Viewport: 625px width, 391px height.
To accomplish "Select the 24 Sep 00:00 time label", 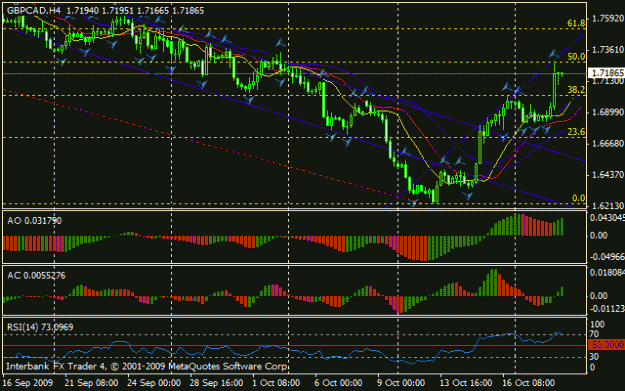I will 154,383.
